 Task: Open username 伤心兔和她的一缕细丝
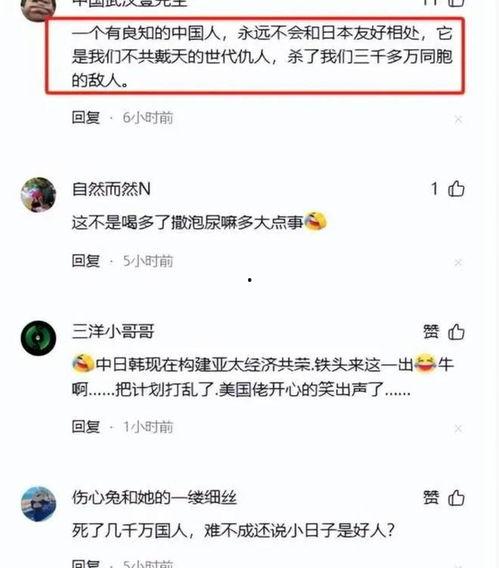click(x=154, y=497)
